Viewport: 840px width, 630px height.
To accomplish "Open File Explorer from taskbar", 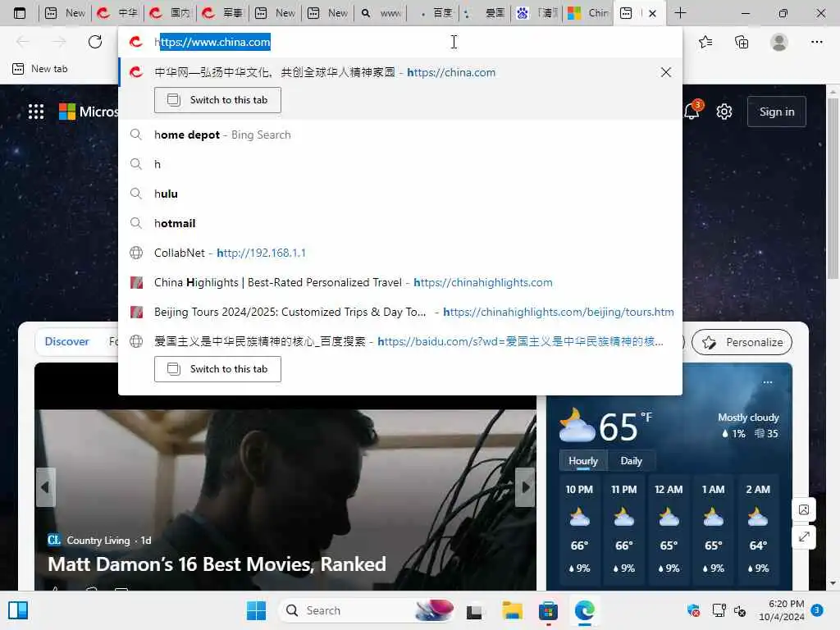I will tap(512, 610).
